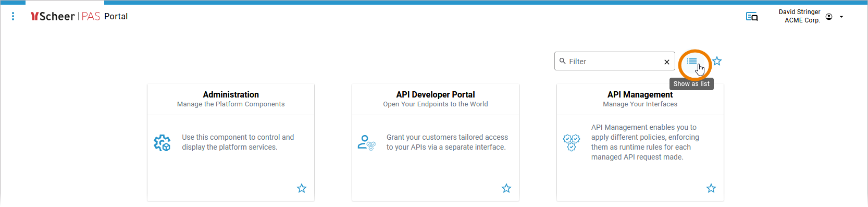Click in the Filter input field
868x207 pixels.
pos(614,61)
